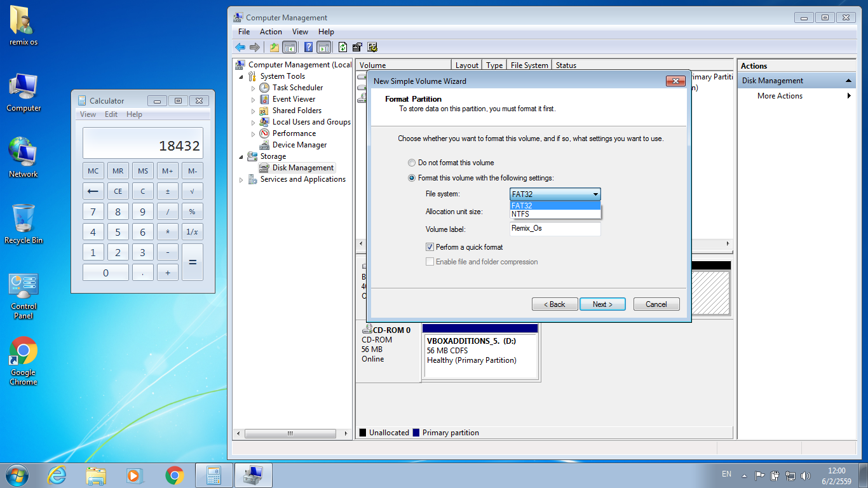Choose NTFS from the file system list
868x488 pixels.
click(x=555, y=214)
